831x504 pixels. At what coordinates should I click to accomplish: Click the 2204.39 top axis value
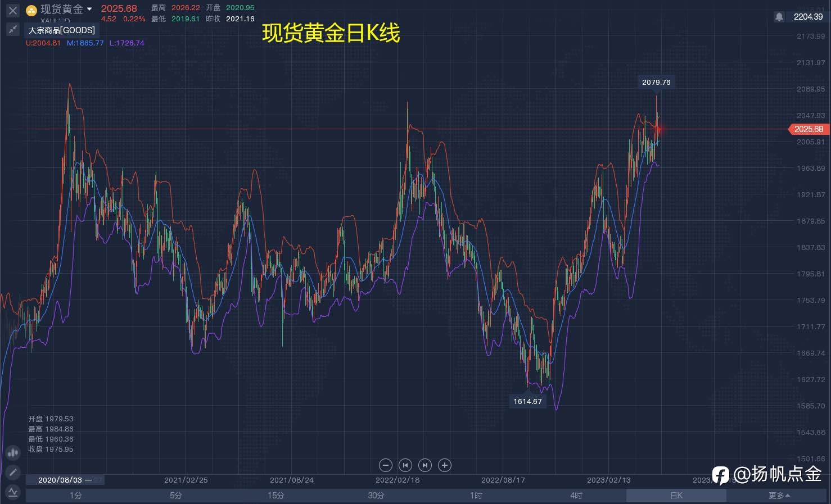[x=808, y=17]
